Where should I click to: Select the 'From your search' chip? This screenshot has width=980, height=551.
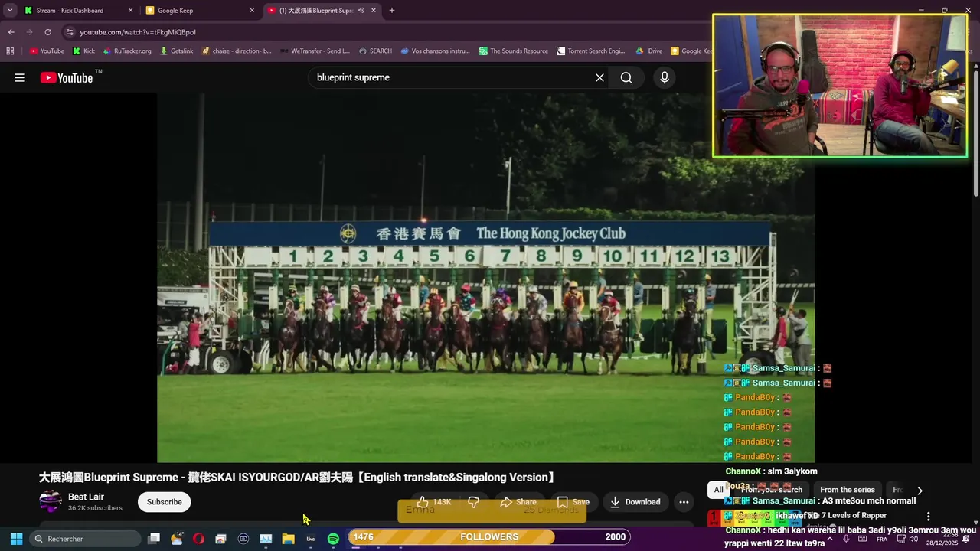point(771,490)
